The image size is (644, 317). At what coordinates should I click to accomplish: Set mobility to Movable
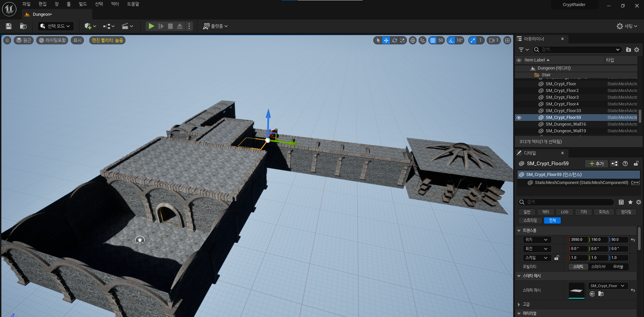[618, 267]
